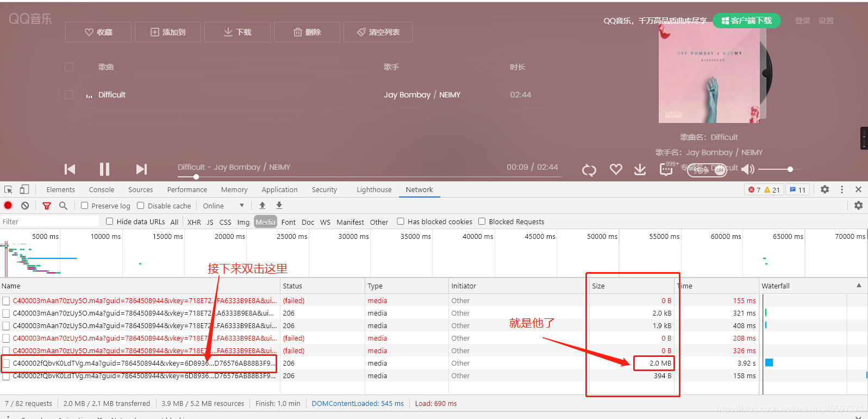Enable the Preserve log checkbox

pyautogui.click(x=84, y=206)
